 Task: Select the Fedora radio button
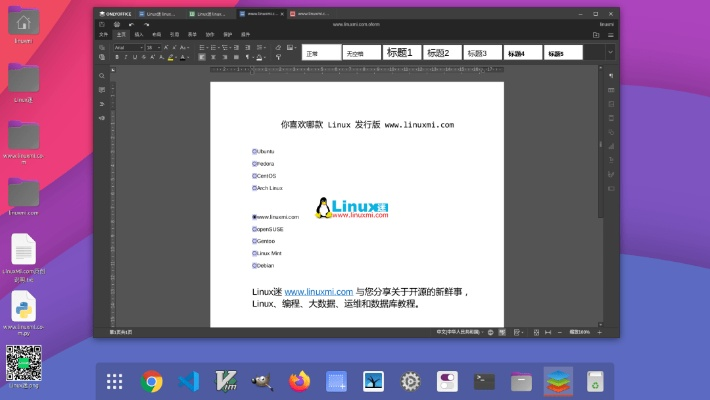[254, 164]
